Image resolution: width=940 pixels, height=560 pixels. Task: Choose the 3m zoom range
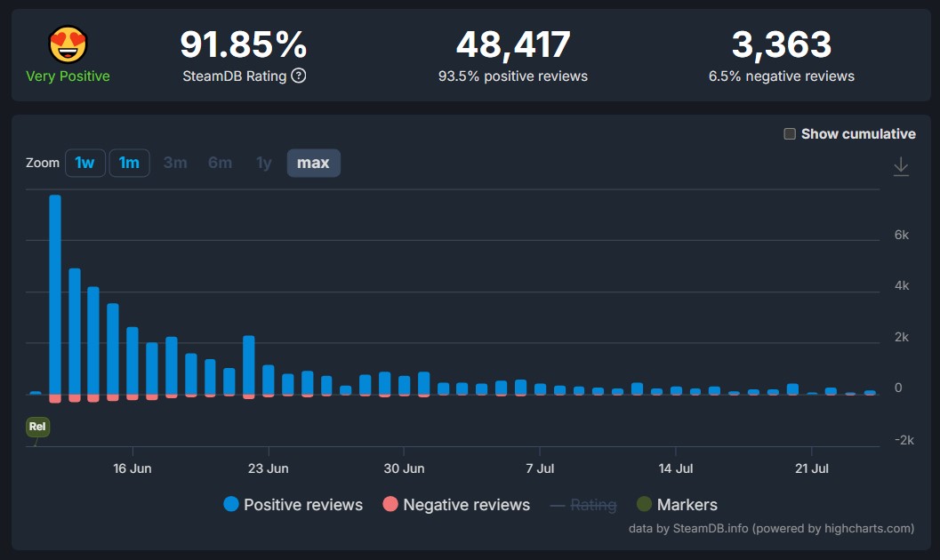(174, 163)
